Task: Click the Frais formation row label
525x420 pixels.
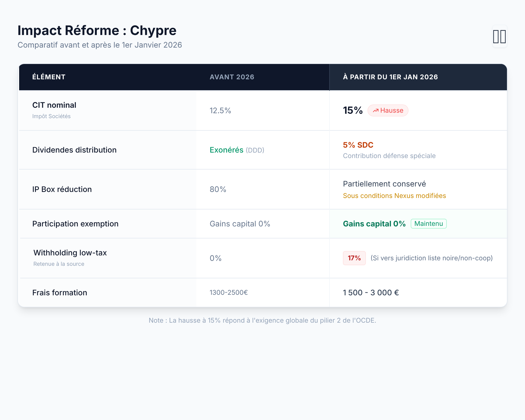Action: pos(60,293)
